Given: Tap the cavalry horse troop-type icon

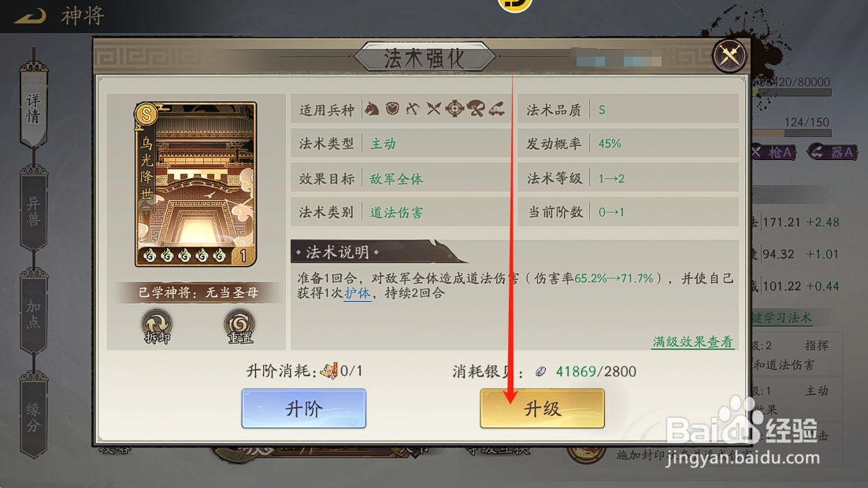Looking at the screenshot, I should click(x=372, y=109).
